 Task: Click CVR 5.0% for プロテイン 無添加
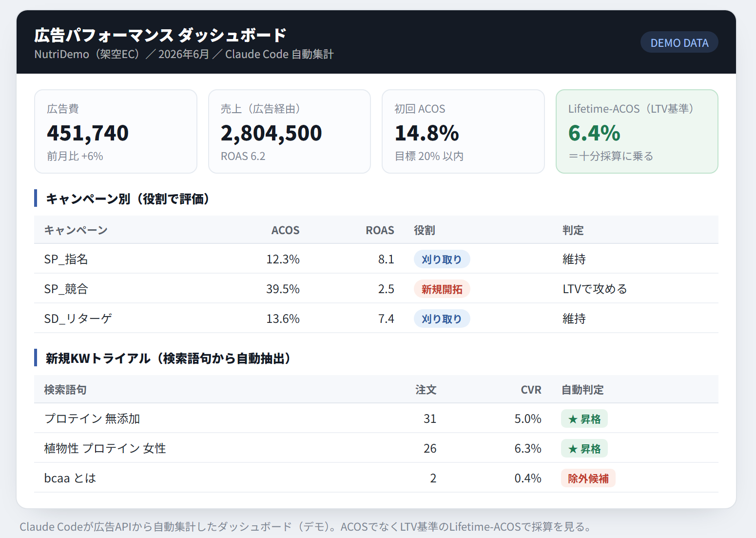[x=528, y=418]
